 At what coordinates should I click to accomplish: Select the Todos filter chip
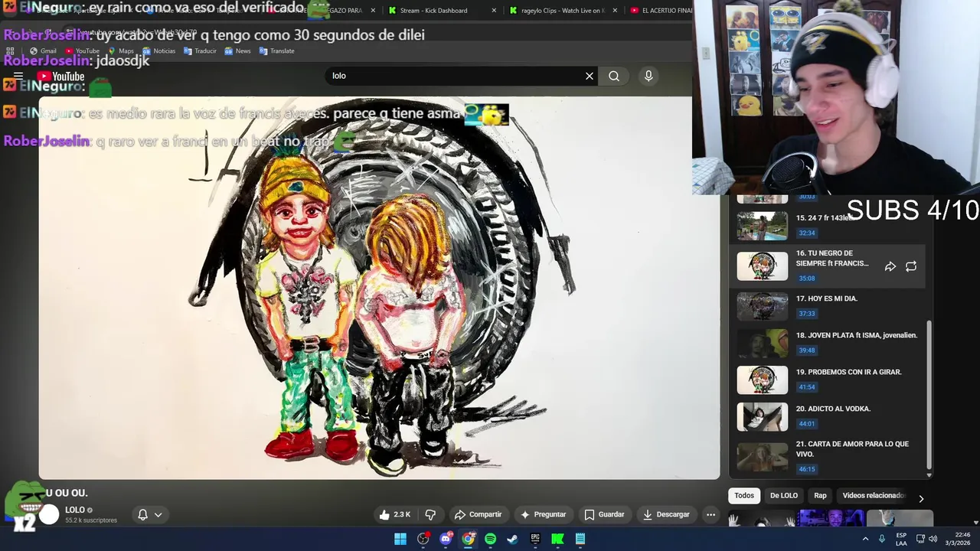tap(744, 496)
